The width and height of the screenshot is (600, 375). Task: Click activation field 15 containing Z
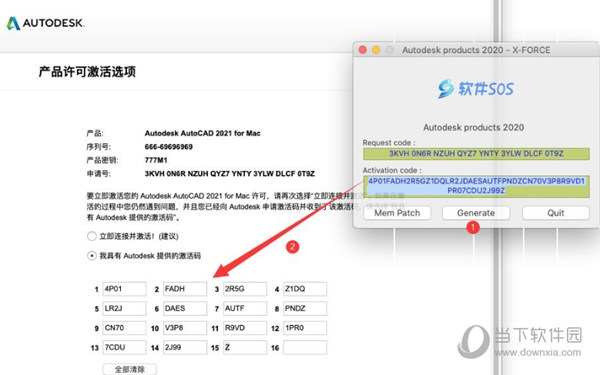(245, 347)
